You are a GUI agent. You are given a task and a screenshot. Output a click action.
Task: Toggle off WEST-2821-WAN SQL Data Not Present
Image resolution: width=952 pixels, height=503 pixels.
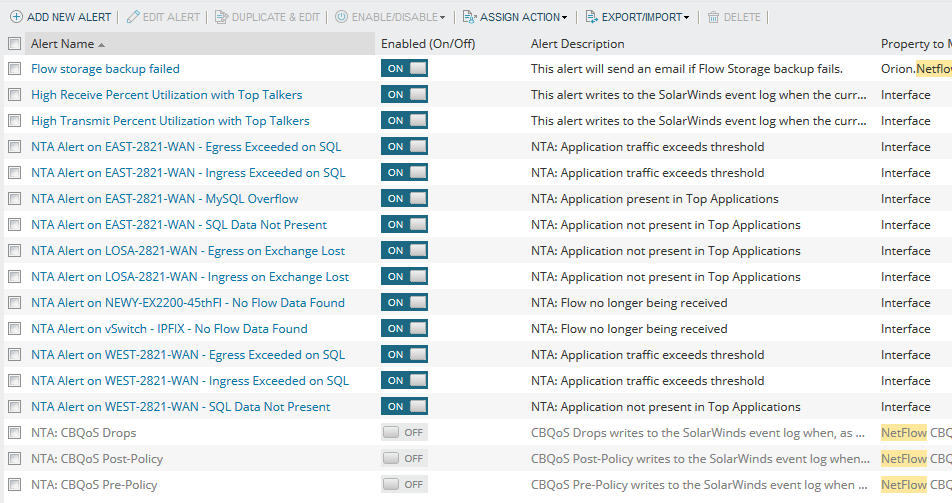pyautogui.click(x=404, y=407)
